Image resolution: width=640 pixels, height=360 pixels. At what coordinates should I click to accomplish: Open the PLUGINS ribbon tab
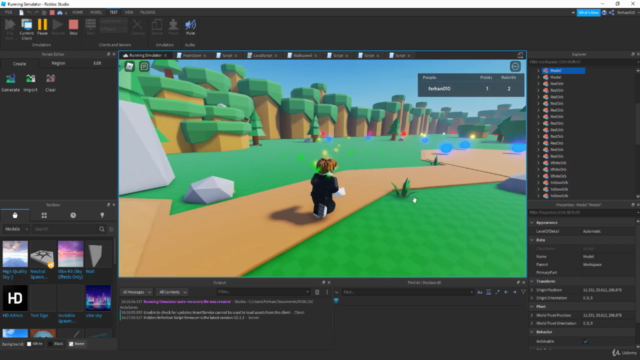point(148,13)
